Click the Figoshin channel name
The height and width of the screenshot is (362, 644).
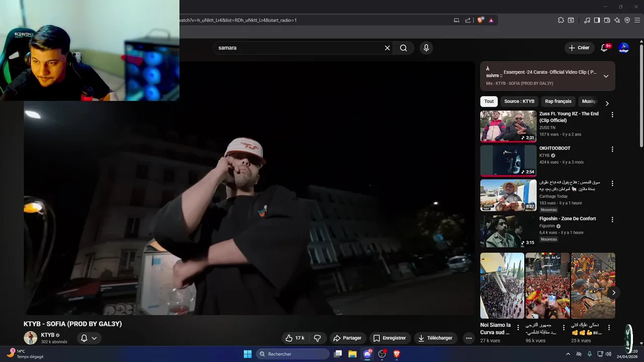coord(547,226)
